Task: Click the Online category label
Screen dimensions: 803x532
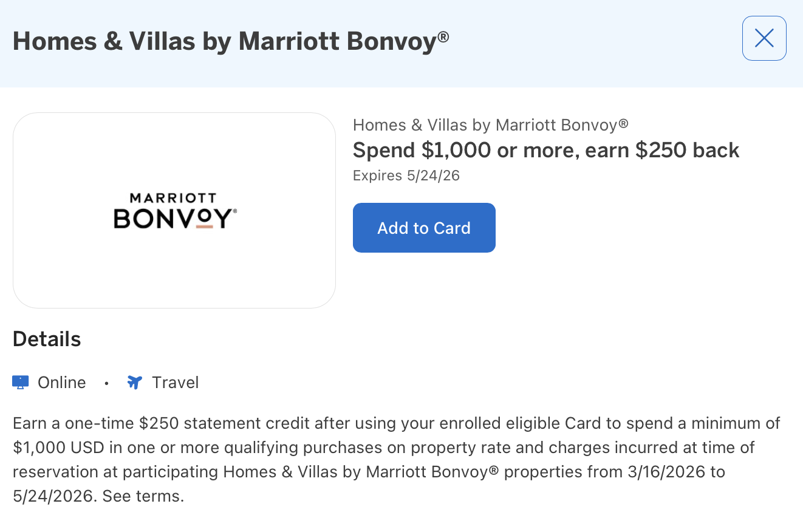Action: [61, 382]
